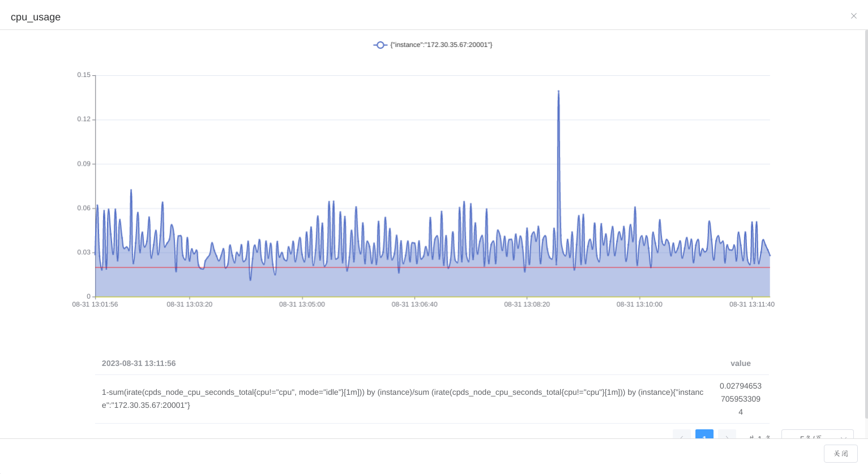Click the 关闭 button in the footer
Image resolution: width=868 pixels, height=474 pixels.
(x=840, y=453)
